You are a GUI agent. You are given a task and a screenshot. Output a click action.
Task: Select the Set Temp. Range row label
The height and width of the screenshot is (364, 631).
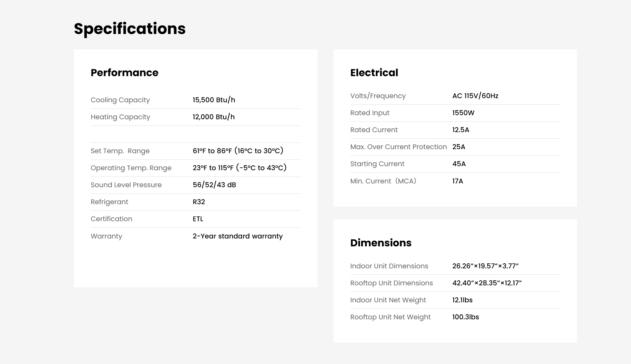tap(120, 151)
